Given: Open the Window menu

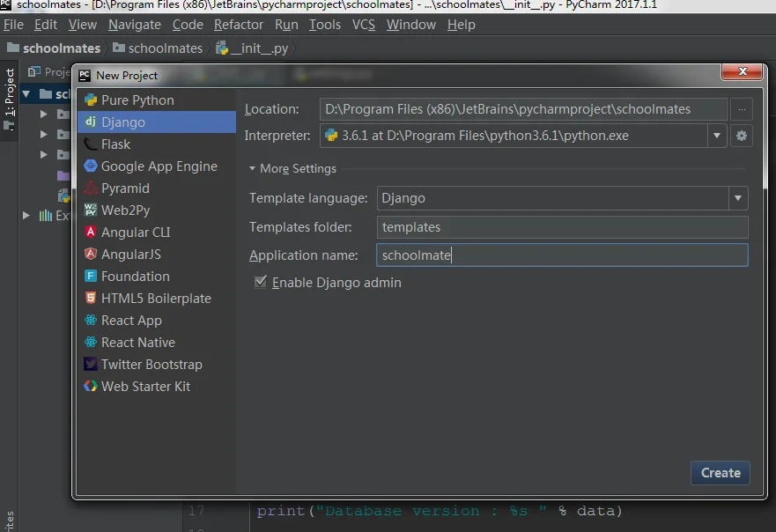Looking at the screenshot, I should [x=411, y=25].
